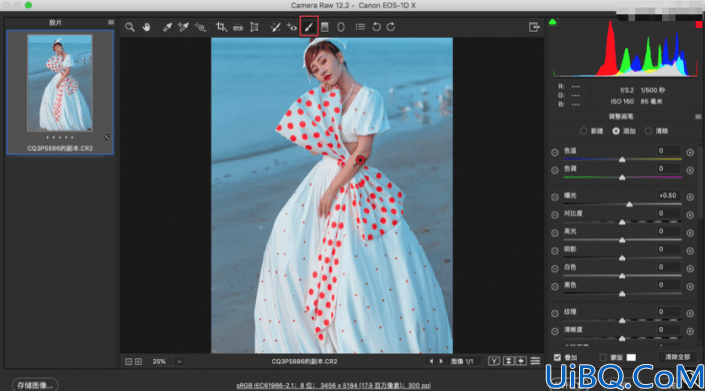Click the 对比度 value field
Screen dimensions: 705x391
[x=668, y=213]
